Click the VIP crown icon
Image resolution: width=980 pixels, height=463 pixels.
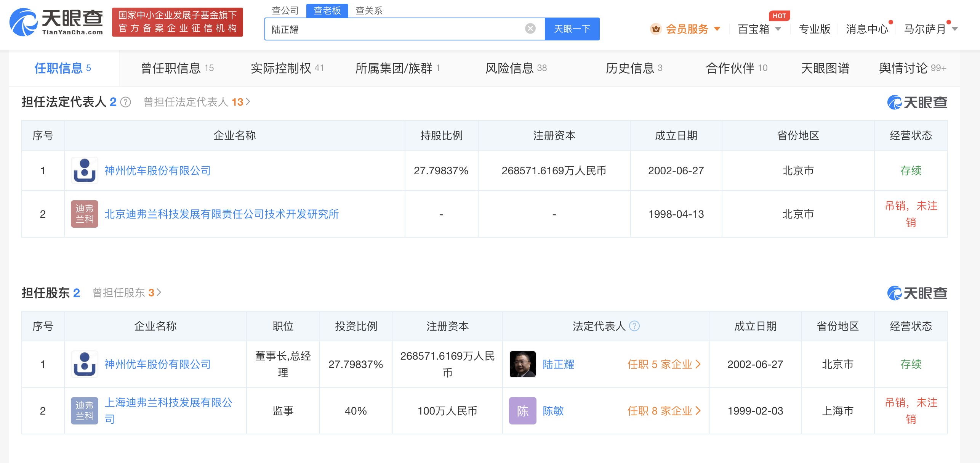[x=656, y=29]
